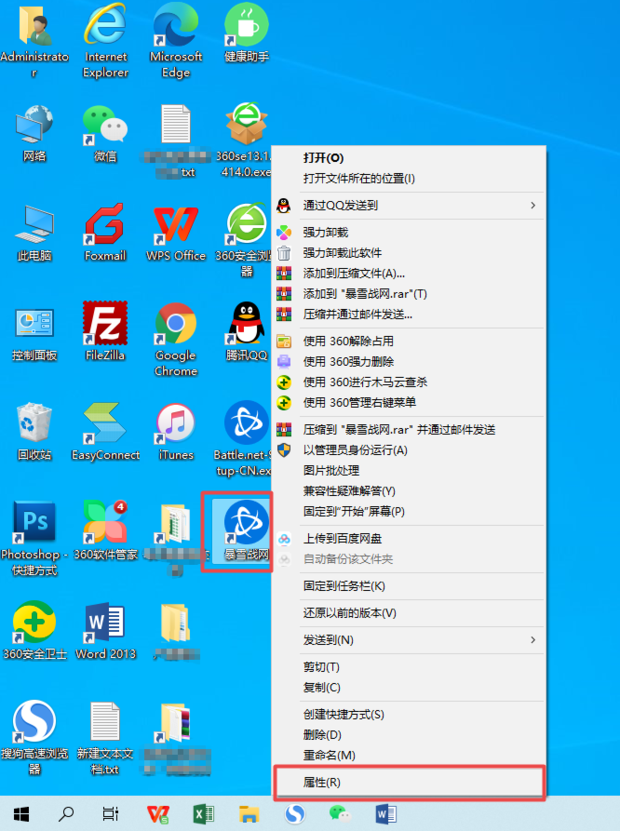Select 剪切(T) in the context menu
Viewport: 620px width, 831px height.
tap(408, 667)
